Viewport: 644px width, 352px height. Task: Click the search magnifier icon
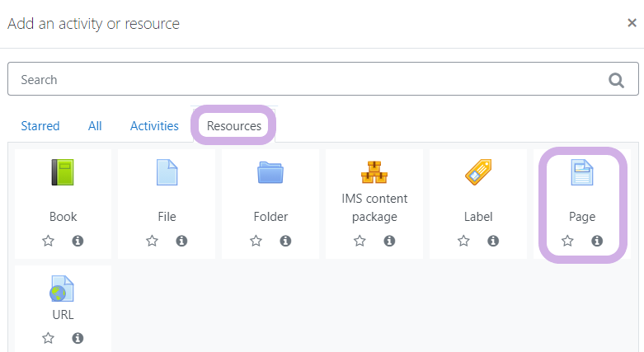tap(616, 80)
